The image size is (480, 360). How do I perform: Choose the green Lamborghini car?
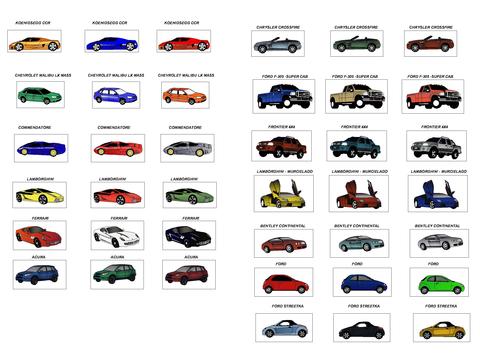(x=190, y=195)
